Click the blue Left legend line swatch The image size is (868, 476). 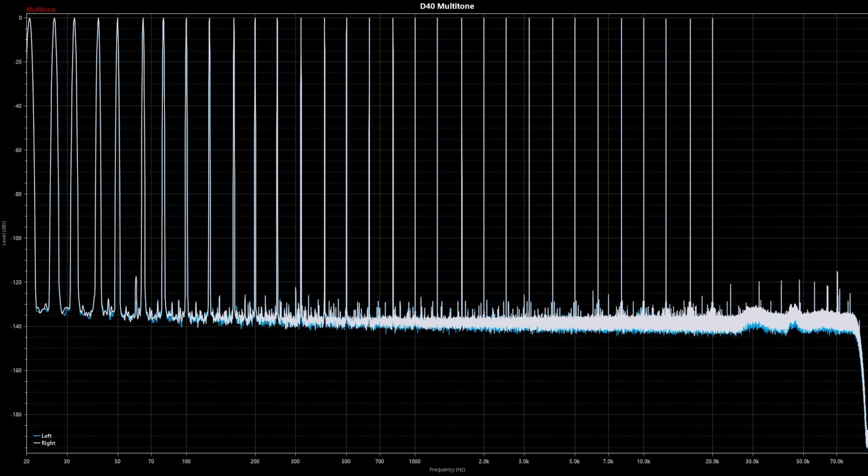point(37,436)
